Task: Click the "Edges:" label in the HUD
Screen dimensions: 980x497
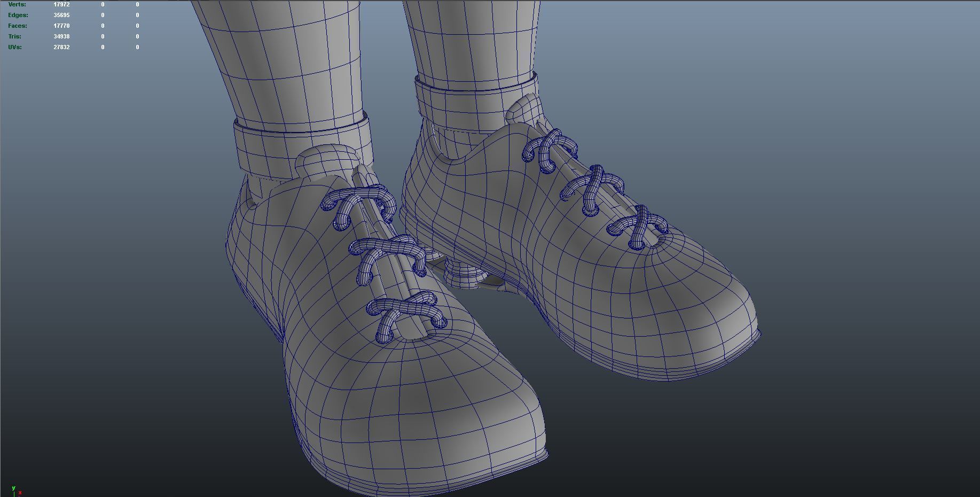Action: [18, 15]
